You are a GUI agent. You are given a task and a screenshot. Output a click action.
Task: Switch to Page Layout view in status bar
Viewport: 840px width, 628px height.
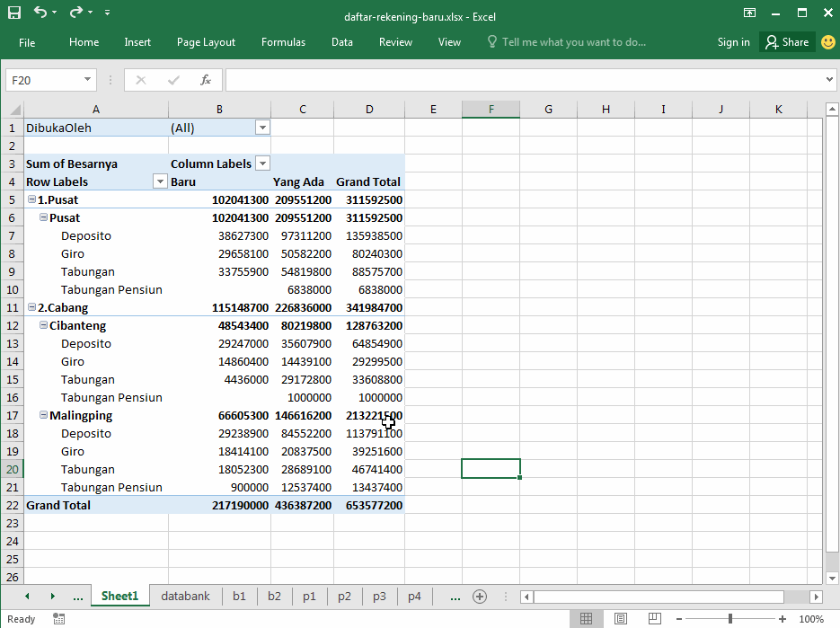pyautogui.click(x=621, y=618)
